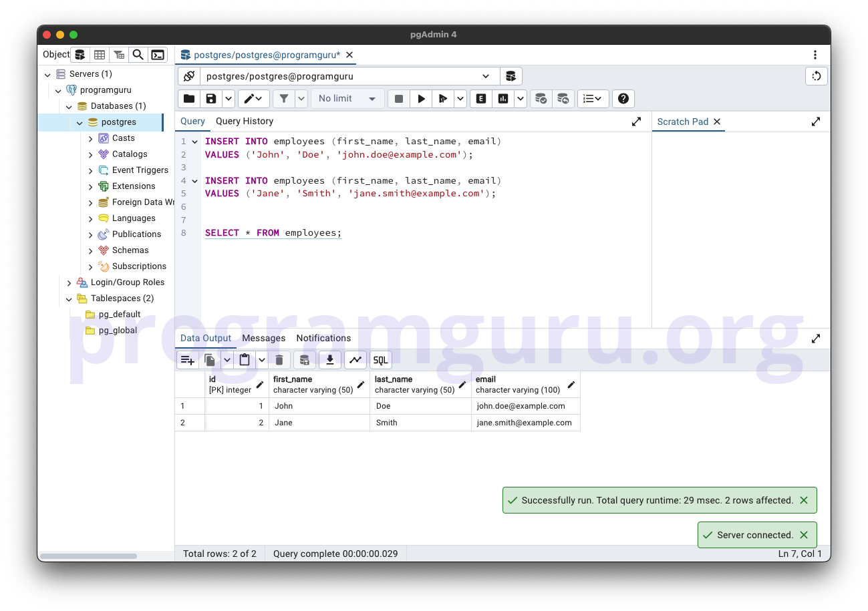Click the connection status plug icon
Viewport: 868px width, 611px height.
coord(189,76)
